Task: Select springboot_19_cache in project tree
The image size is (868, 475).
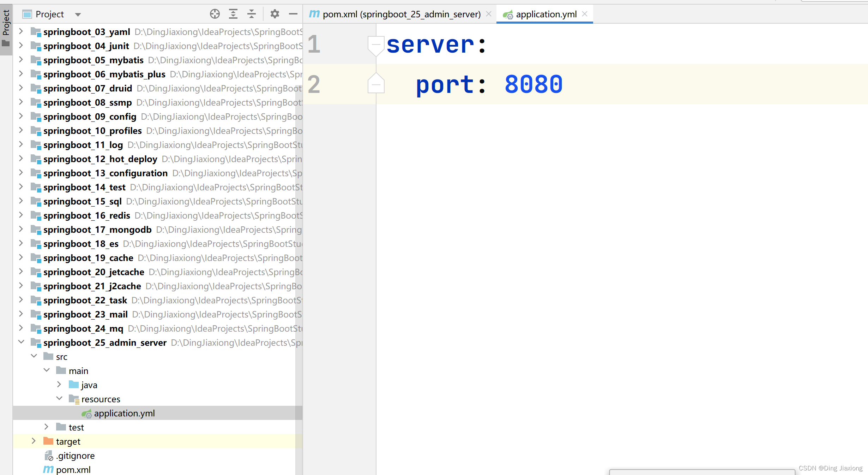Action: pyautogui.click(x=89, y=258)
